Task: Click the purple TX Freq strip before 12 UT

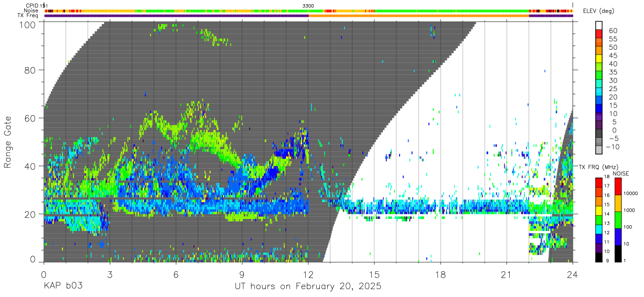Action: (x=176, y=15)
